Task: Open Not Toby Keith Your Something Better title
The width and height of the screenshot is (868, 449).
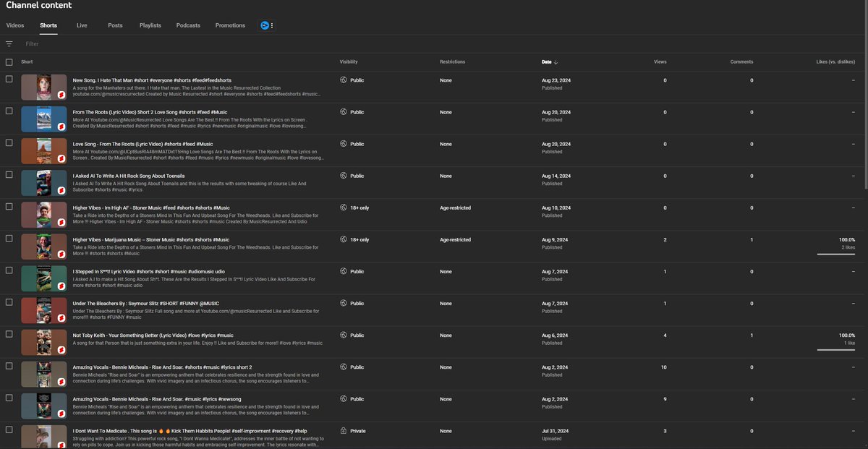Action: coord(153,335)
